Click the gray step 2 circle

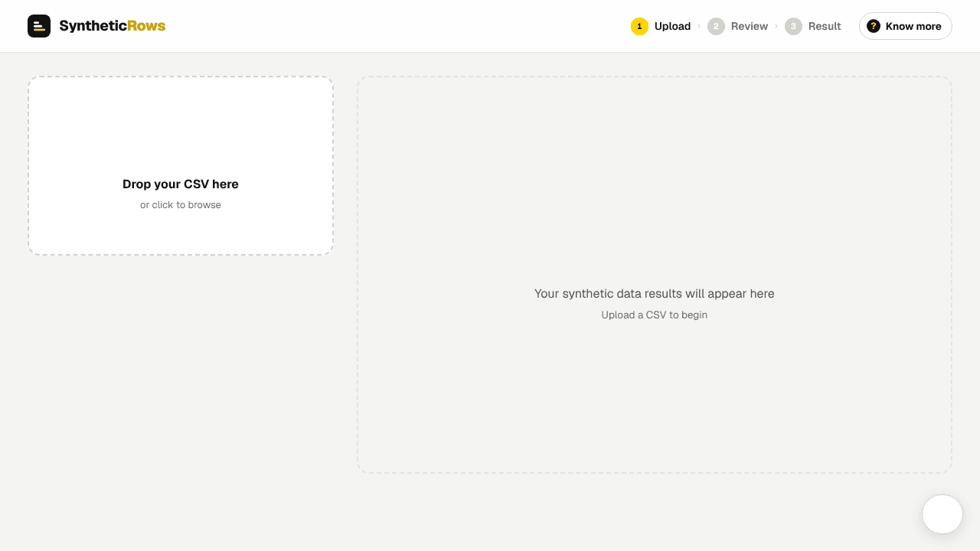(716, 26)
